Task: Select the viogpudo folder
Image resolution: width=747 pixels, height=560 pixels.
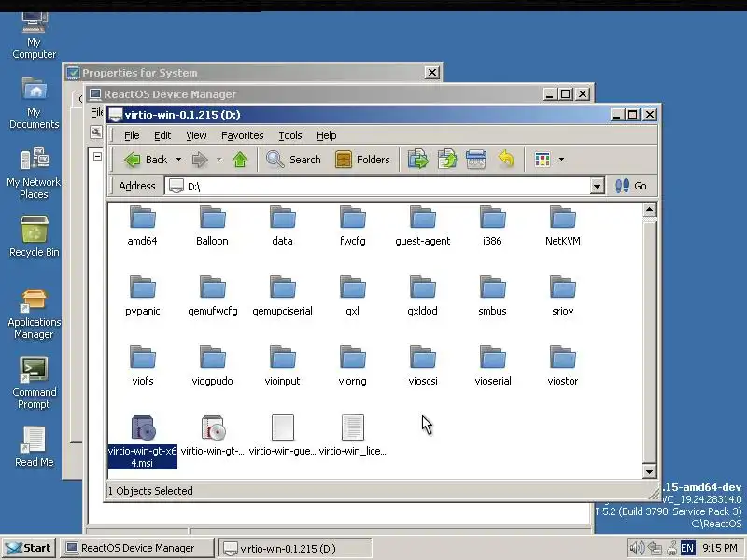Action: [213, 365]
